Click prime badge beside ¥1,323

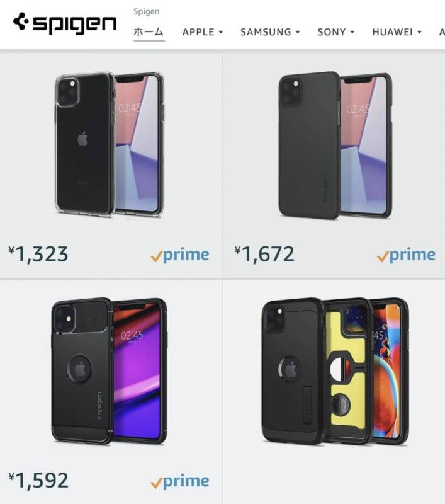[180, 256]
